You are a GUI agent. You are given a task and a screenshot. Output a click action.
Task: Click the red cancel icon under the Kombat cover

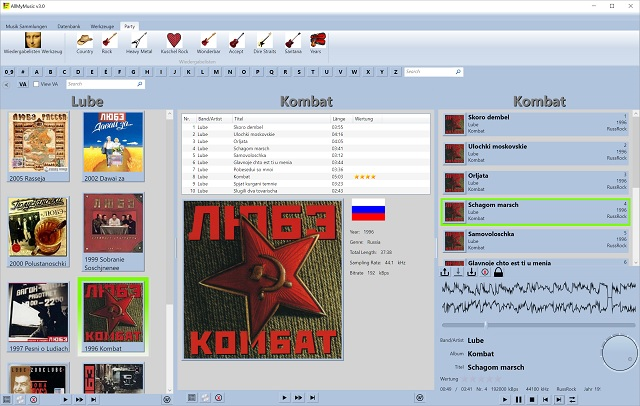click(x=219, y=397)
